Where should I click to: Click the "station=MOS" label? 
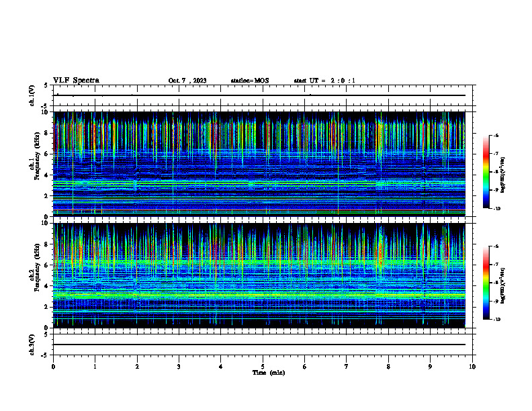(250, 81)
